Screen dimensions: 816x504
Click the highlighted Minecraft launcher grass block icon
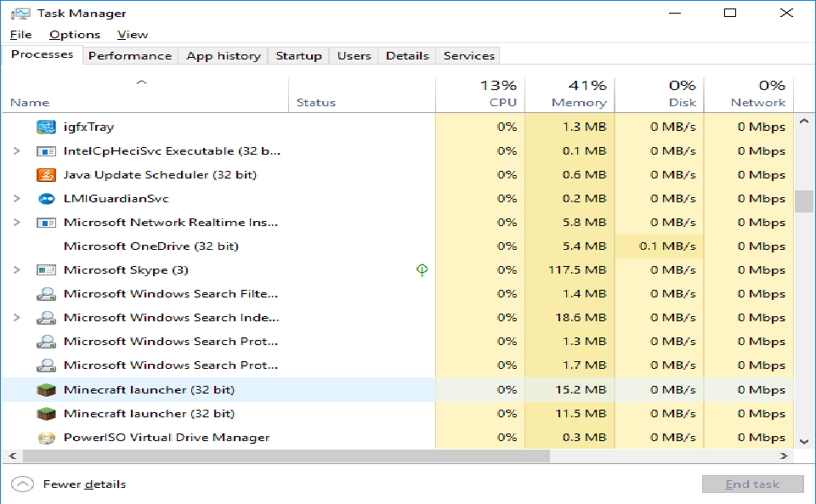pos(46,390)
